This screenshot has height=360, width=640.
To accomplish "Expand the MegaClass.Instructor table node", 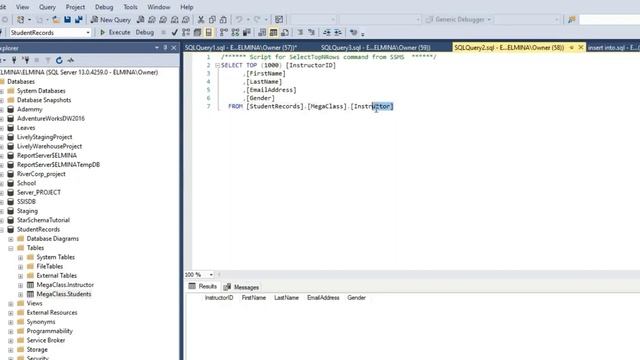I will click(x=20, y=285).
